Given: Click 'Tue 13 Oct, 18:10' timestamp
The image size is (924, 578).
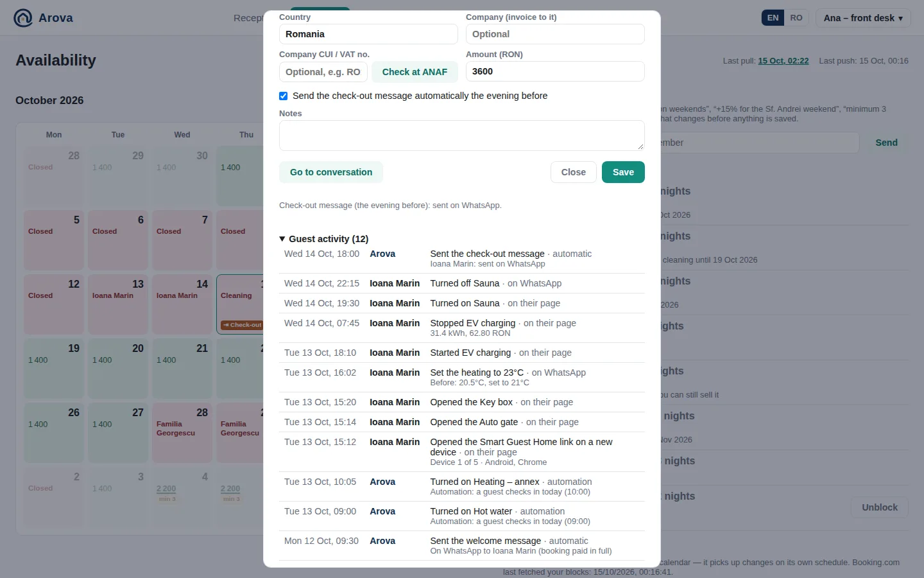Looking at the screenshot, I should 320,353.
